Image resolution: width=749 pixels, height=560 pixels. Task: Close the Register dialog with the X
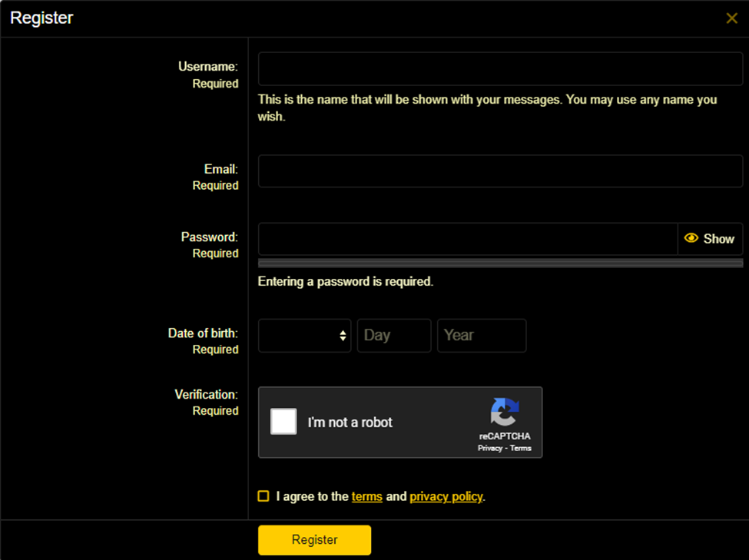pos(731,18)
